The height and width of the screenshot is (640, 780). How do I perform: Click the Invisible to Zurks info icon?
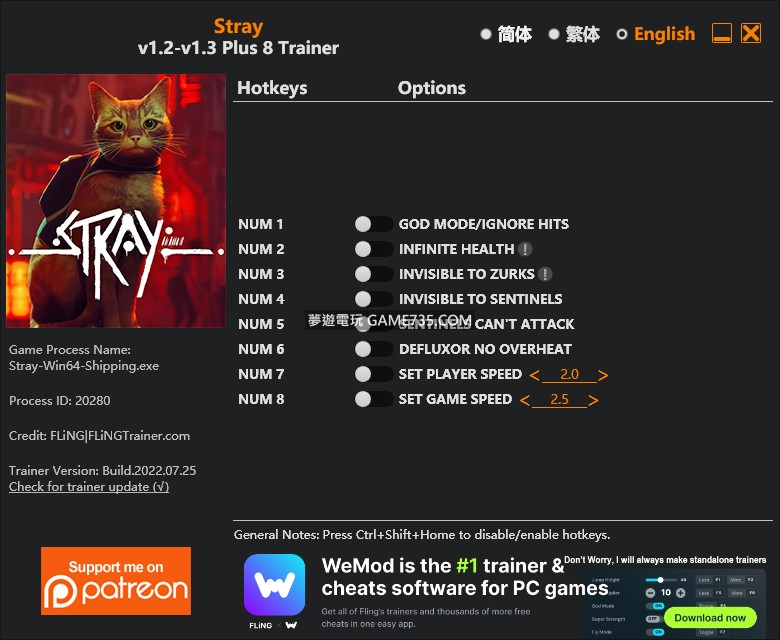(545, 274)
